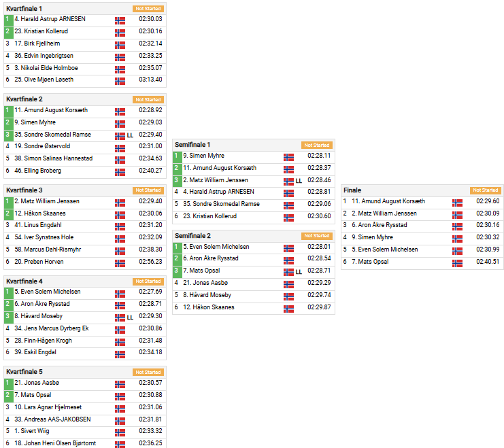504x448 pixels.
Task: Click flag beside Mats Opsal in Finale
Action: tap(457, 262)
